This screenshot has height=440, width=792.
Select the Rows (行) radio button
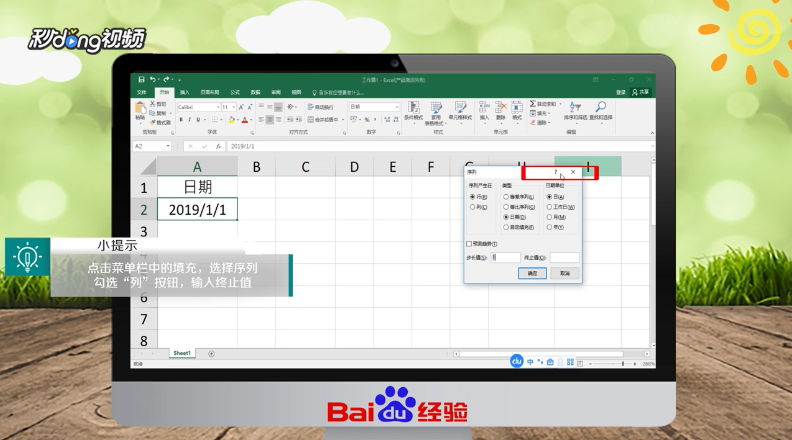(x=472, y=197)
